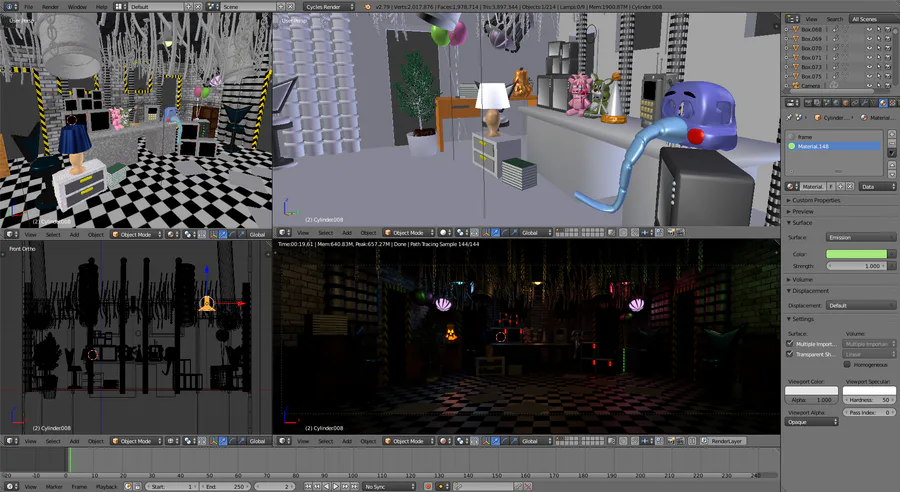Click the pin icon in the properties context row
The image size is (900, 492).
(789, 117)
